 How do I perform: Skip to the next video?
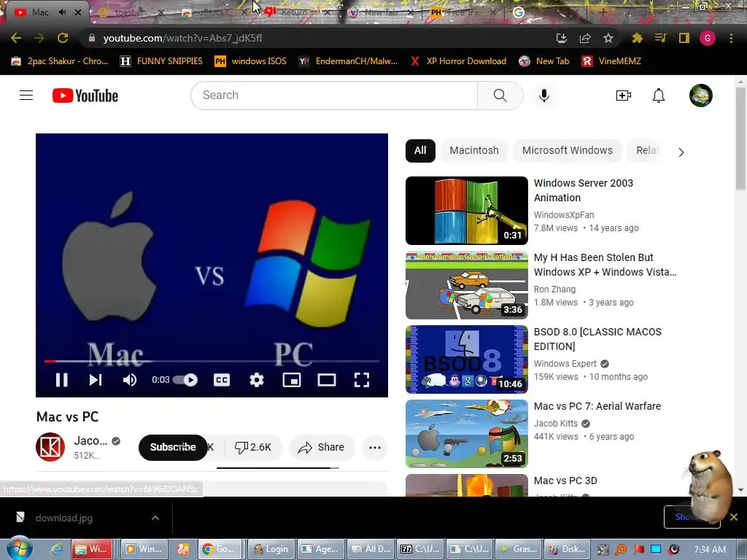tap(96, 379)
